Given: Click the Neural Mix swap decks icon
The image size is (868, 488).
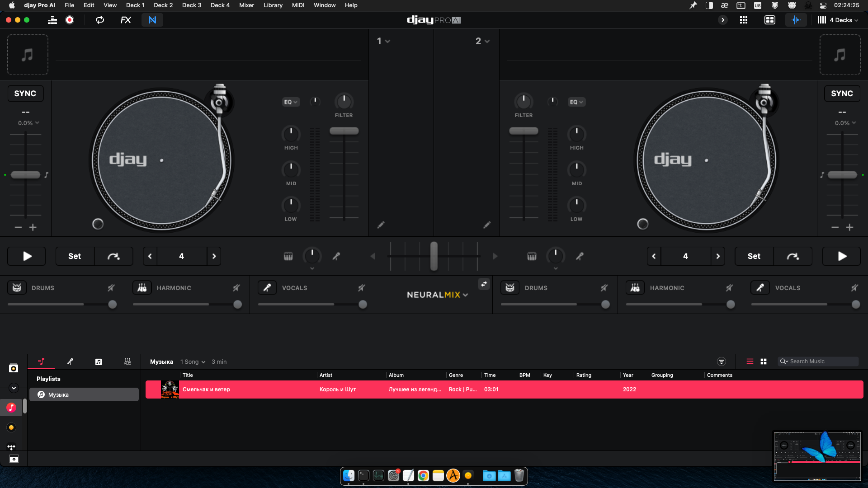Looking at the screenshot, I should [x=484, y=284].
